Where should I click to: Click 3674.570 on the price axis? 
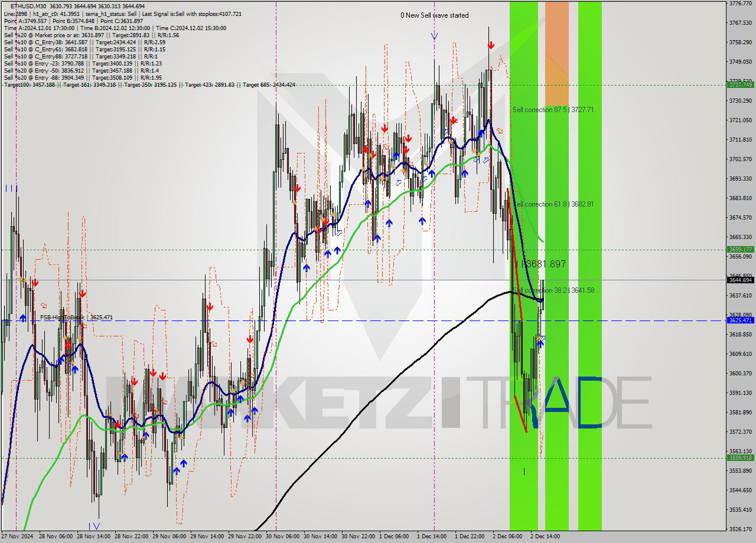point(741,217)
